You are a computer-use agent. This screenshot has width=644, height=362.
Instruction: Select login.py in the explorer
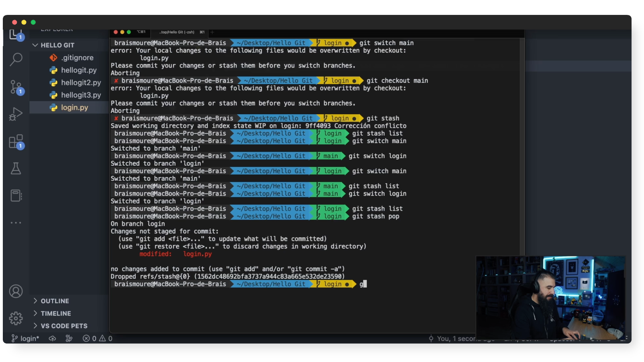click(x=74, y=107)
